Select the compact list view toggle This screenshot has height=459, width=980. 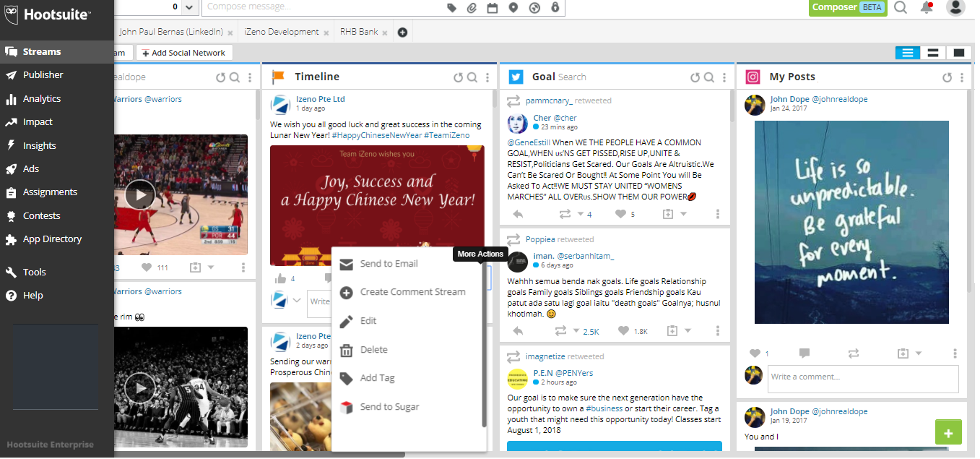pyautogui.click(x=908, y=53)
